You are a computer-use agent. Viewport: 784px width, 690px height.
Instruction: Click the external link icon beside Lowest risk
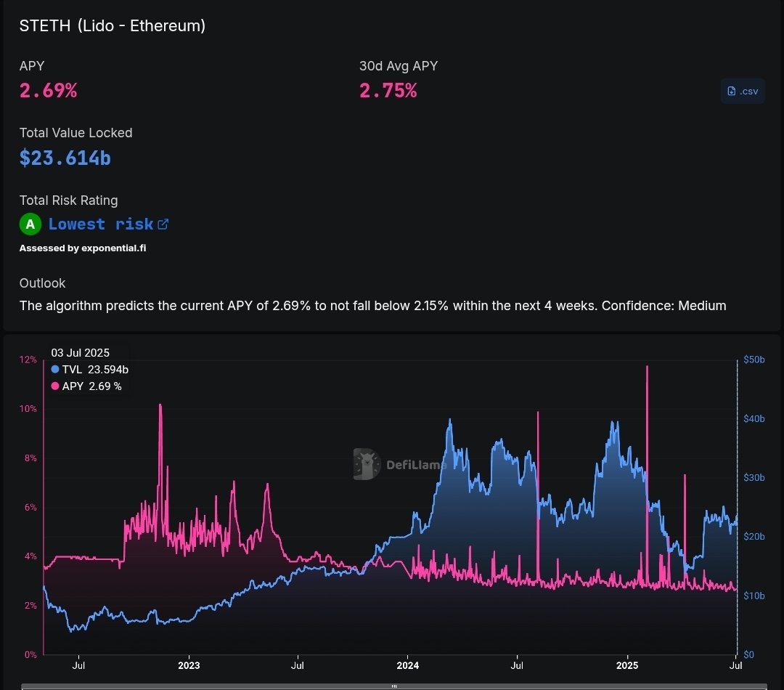163,224
